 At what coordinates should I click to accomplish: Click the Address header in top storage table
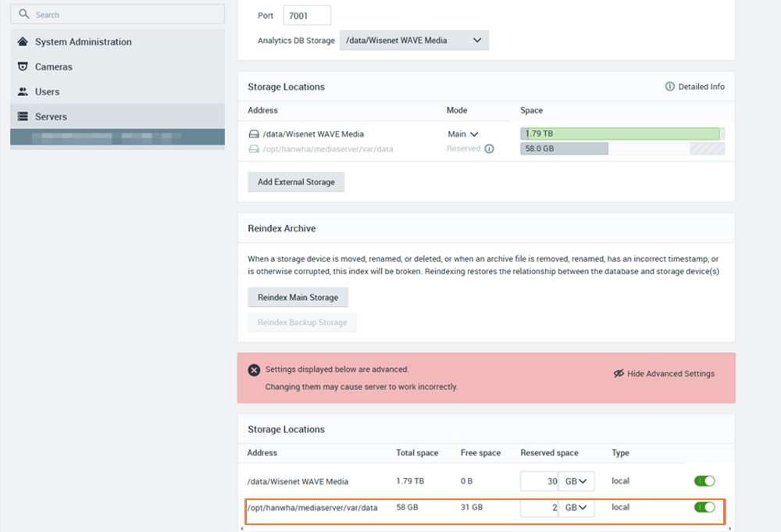262,110
